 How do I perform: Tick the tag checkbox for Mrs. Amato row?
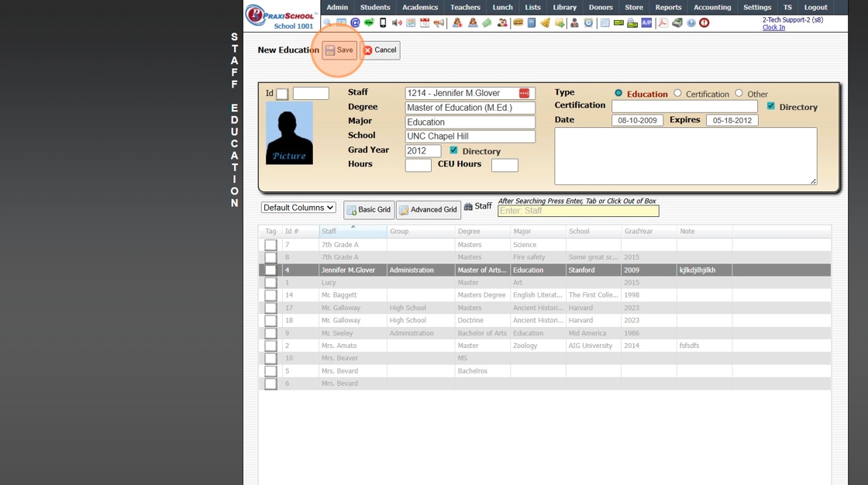coord(270,346)
